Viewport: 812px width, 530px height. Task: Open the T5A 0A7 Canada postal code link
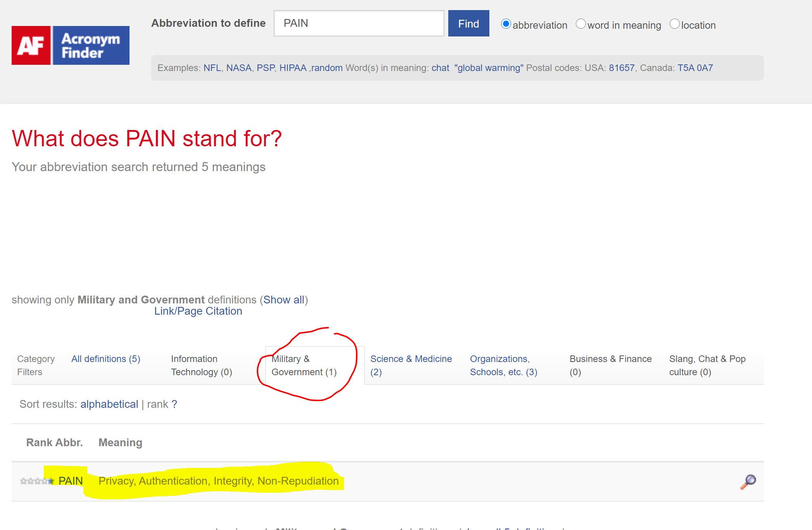point(695,68)
